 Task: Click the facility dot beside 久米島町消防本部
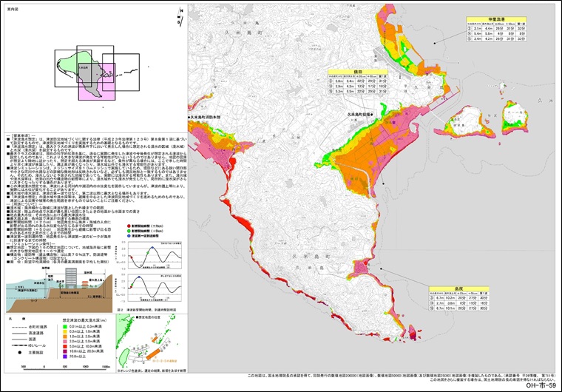[x=189, y=118]
